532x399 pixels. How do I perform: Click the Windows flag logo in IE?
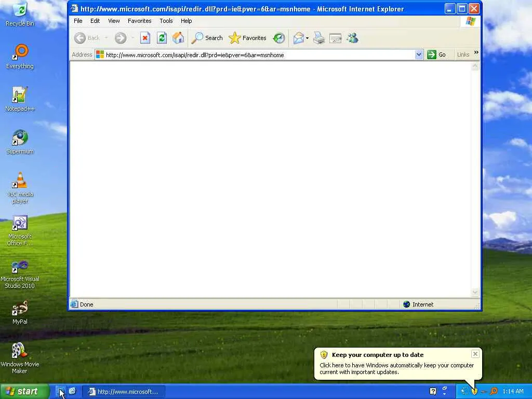coord(471,21)
